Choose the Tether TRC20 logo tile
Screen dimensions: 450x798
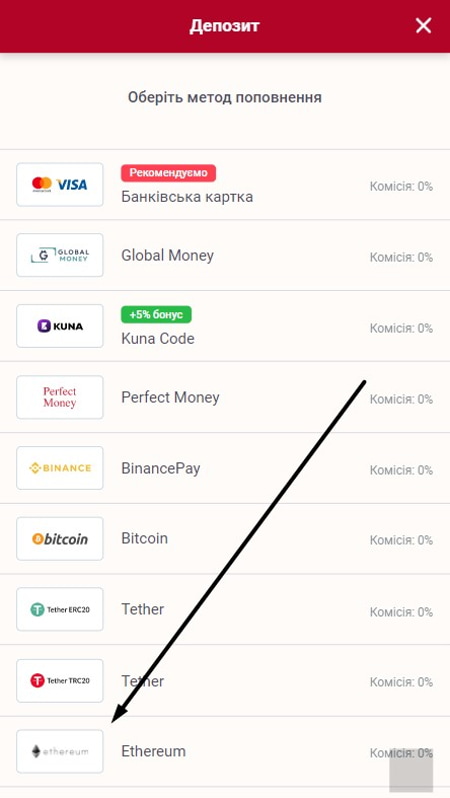click(x=60, y=680)
